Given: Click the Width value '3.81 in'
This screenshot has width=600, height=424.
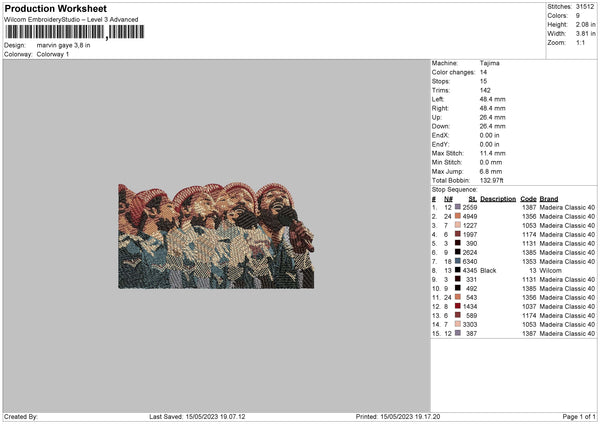Looking at the screenshot, I should point(585,34).
